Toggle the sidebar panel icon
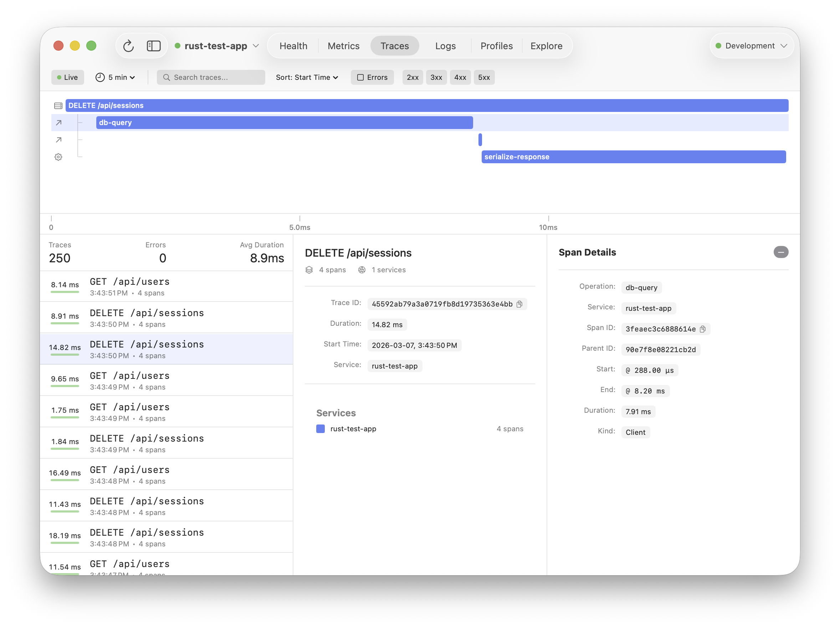840x628 pixels. pyautogui.click(x=153, y=46)
